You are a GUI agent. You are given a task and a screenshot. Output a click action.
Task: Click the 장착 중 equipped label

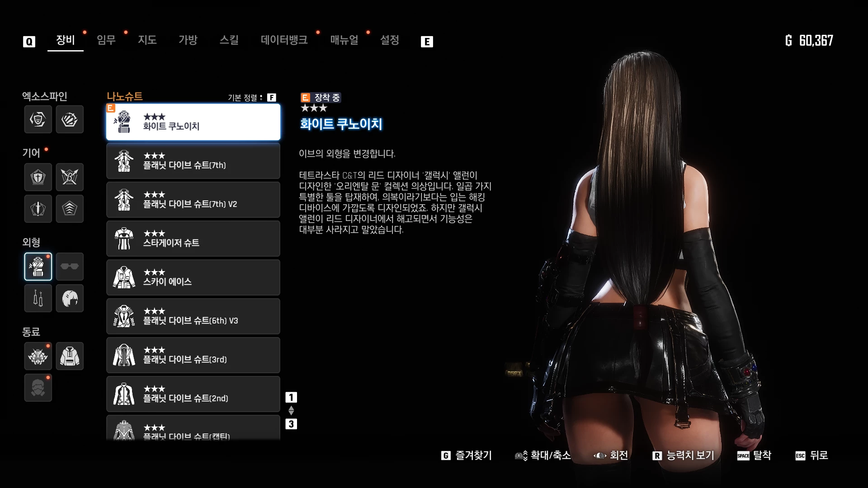click(327, 98)
